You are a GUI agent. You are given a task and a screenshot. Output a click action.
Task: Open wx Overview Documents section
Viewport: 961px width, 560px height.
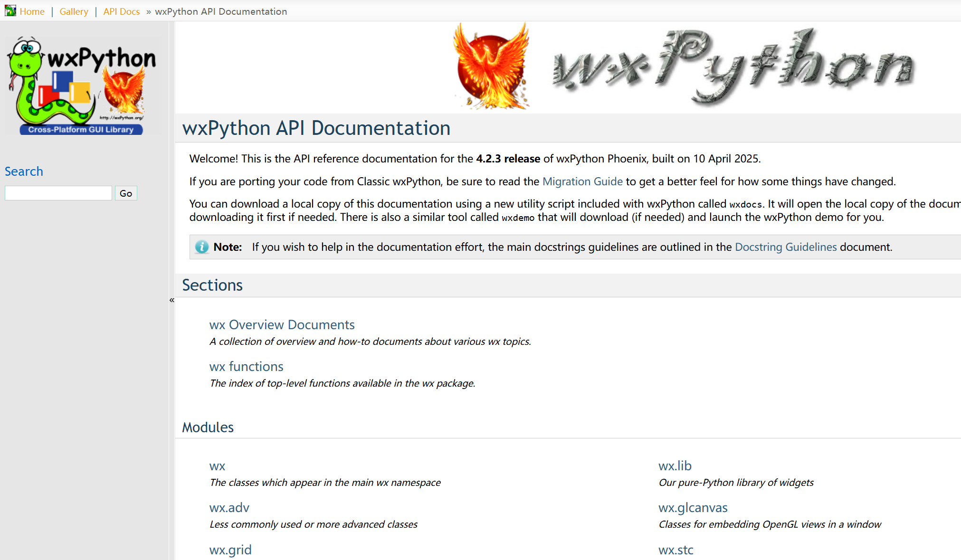282,325
